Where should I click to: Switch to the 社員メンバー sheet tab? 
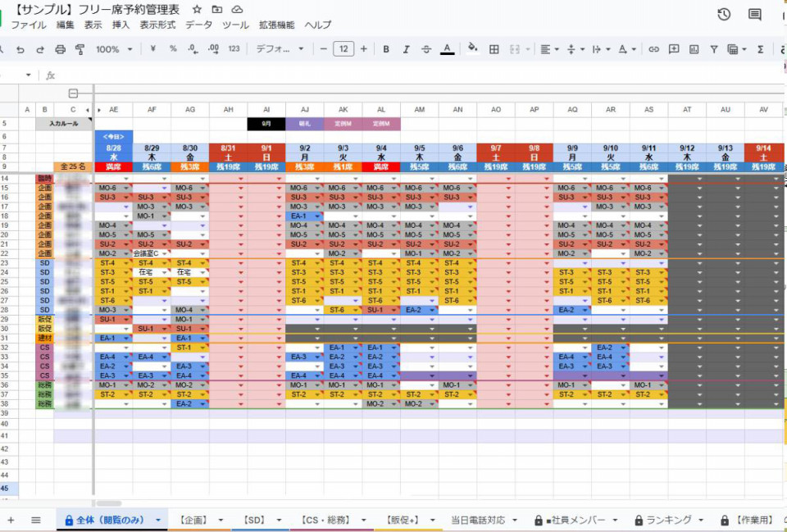click(x=575, y=520)
